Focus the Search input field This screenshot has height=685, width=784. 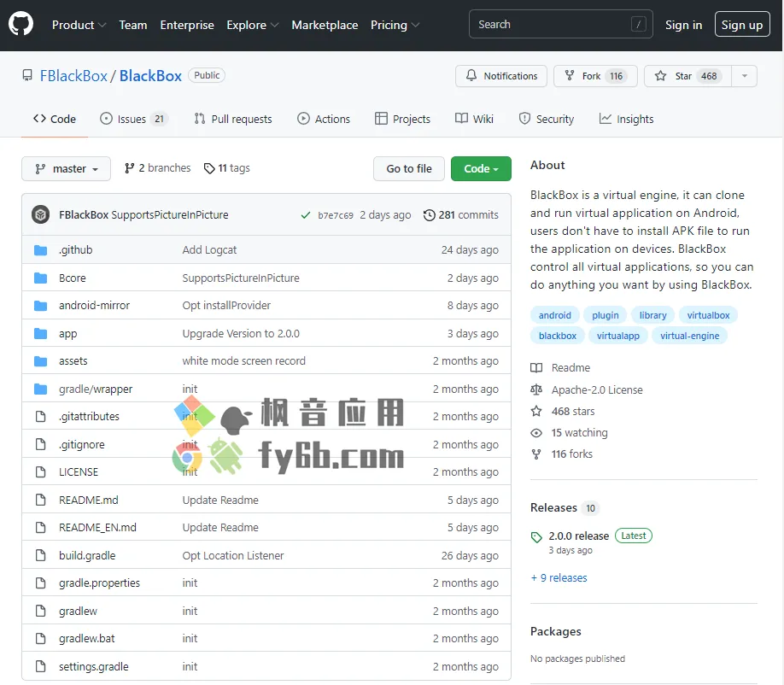(x=560, y=24)
